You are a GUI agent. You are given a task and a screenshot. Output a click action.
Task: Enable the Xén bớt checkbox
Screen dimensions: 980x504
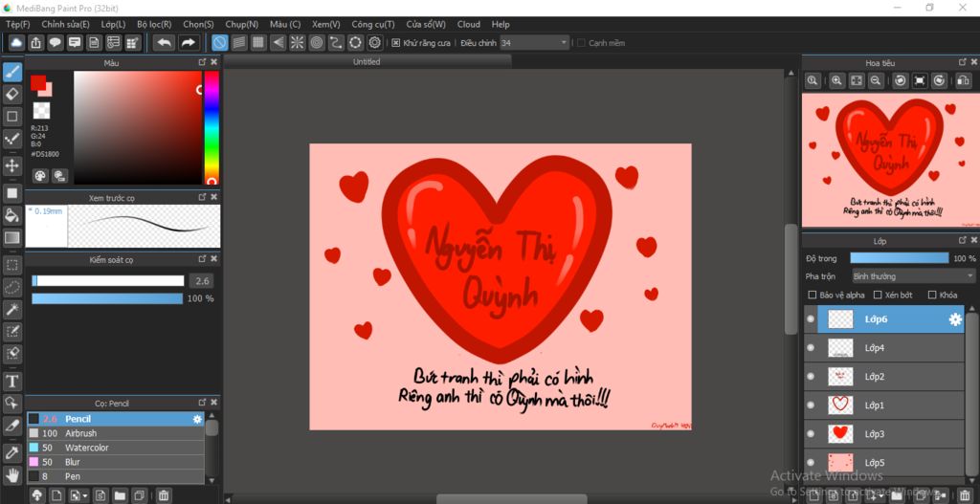[878, 295]
